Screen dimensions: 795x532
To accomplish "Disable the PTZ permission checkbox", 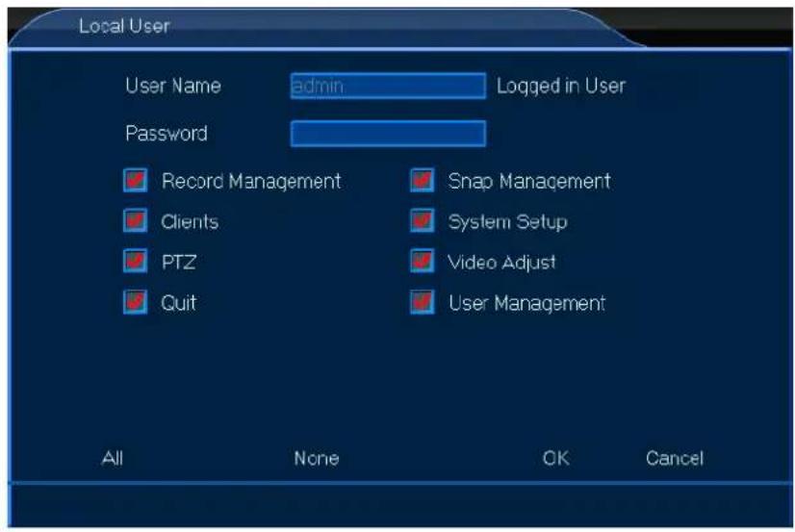I will 135,263.
